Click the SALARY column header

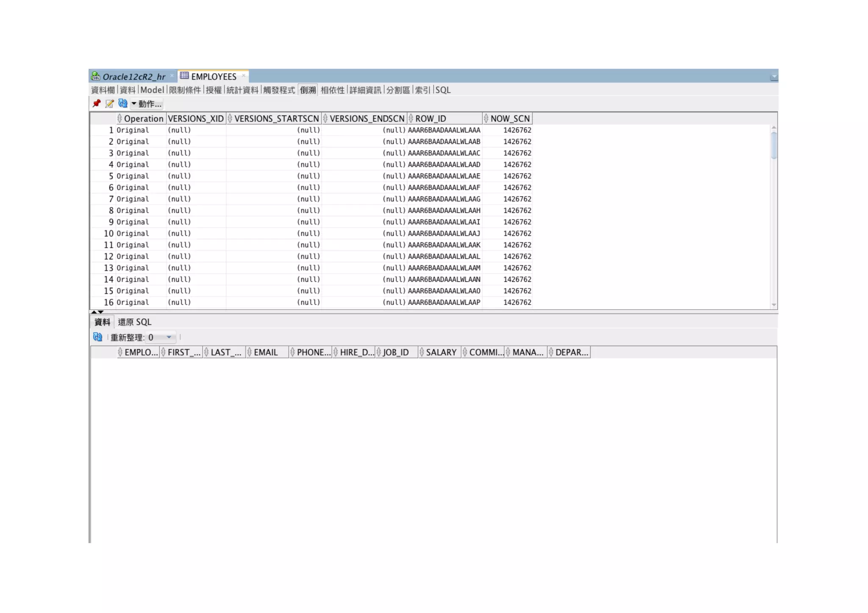click(440, 352)
